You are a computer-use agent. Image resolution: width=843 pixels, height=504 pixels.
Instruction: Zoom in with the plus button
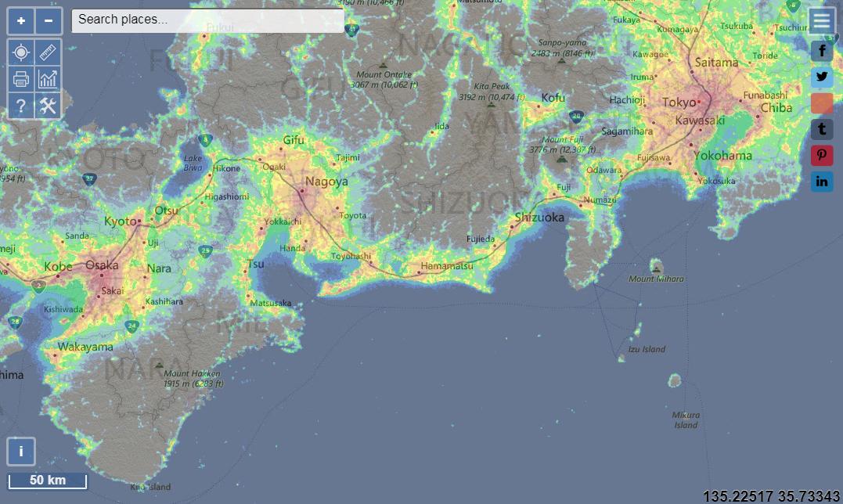pos(21,21)
